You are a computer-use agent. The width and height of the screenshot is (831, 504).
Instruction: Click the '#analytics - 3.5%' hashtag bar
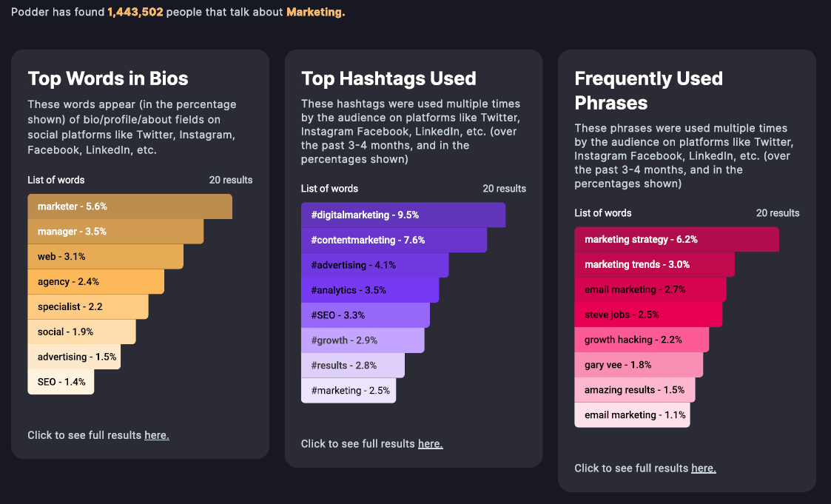coord(369,291)
